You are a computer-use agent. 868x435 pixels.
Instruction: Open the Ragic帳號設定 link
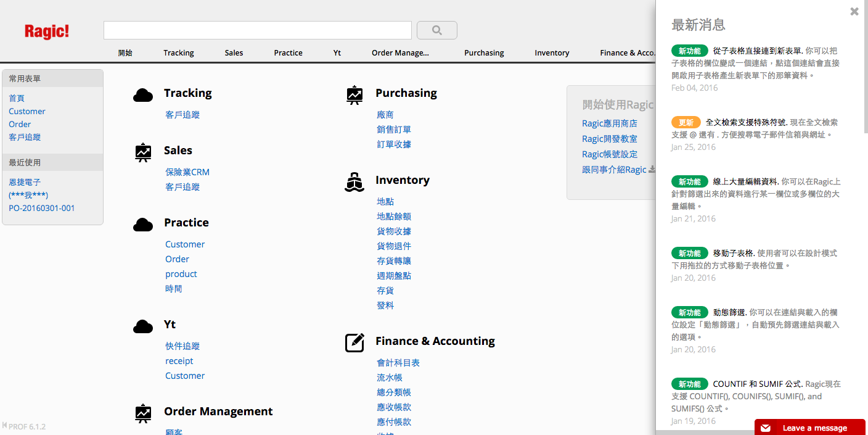(x=610, y=154)
